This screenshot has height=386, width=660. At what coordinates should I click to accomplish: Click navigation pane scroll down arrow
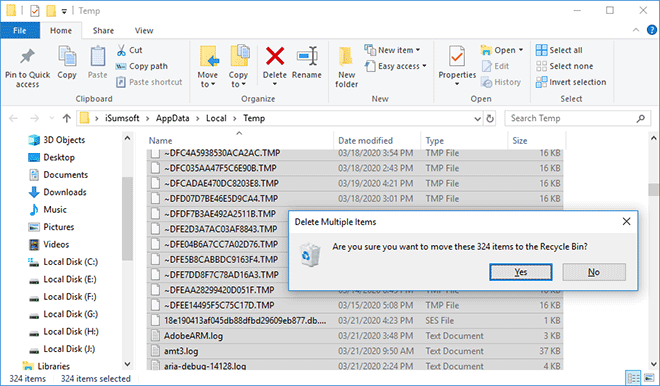tap(128, 364)
